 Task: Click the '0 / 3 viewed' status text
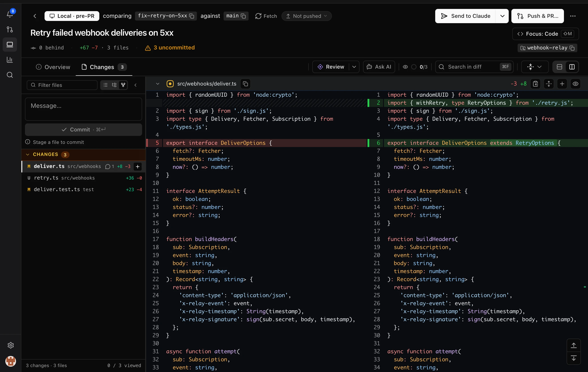tap(124, 365)
